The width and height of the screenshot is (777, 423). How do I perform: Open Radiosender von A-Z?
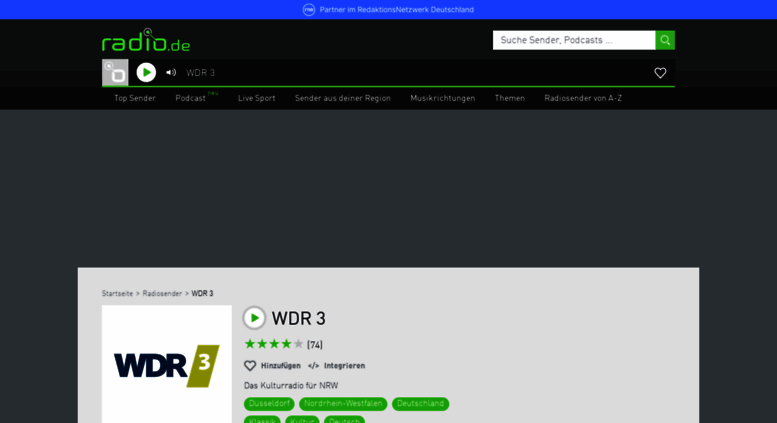point(583,98)
